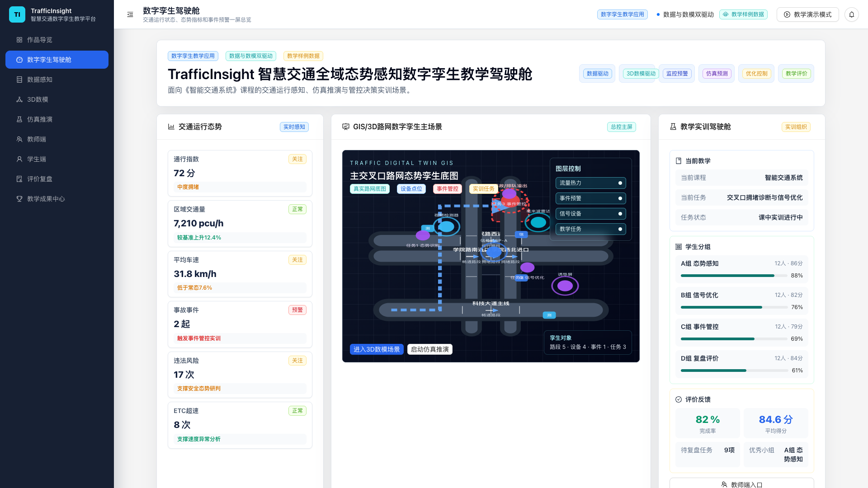This screenshot has height=488, width=868.
Task: Open the 3D数模 section
Action: [x=57, y=99]
